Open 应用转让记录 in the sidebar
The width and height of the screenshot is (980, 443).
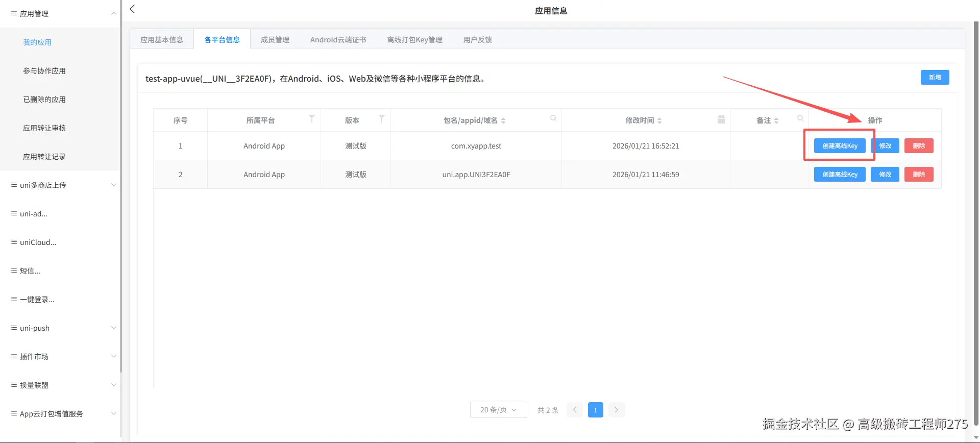(x=44, y=157)
